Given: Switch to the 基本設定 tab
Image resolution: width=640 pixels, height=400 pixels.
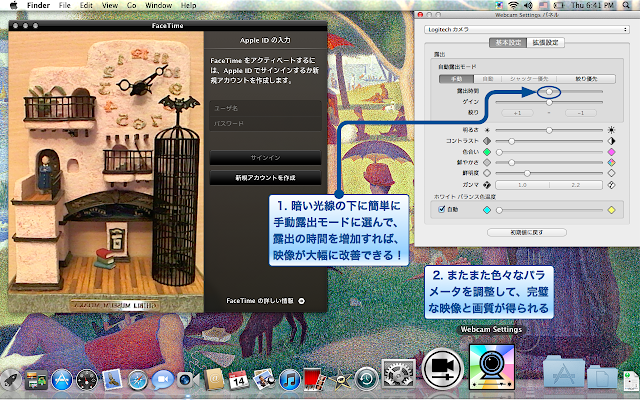Looking at the screenshot, I should click(x=508, y=42).
